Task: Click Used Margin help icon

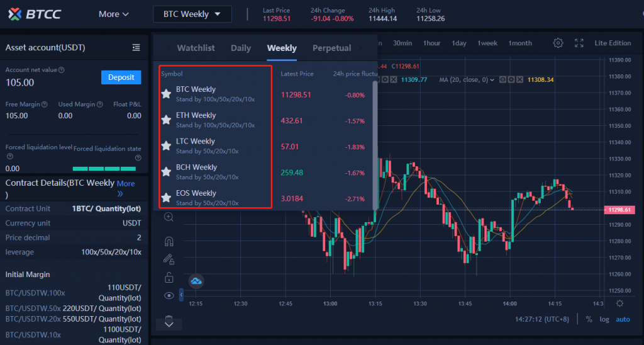Action: 100,105
